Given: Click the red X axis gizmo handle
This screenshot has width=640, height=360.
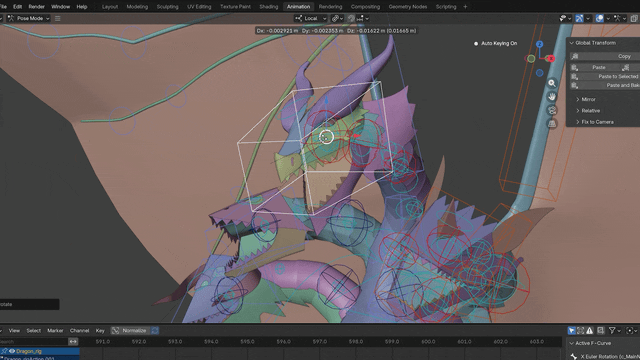Looking at the screenshot, I should [x=551, y=59].
